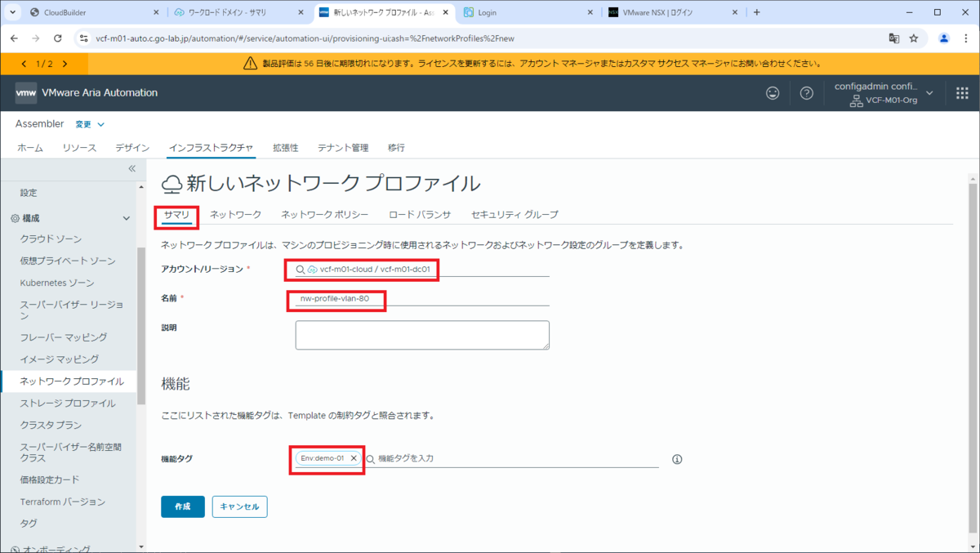Go to the next notification arrow
The width and height of the screenshot is (980, 553).
(x=65, y=64)
